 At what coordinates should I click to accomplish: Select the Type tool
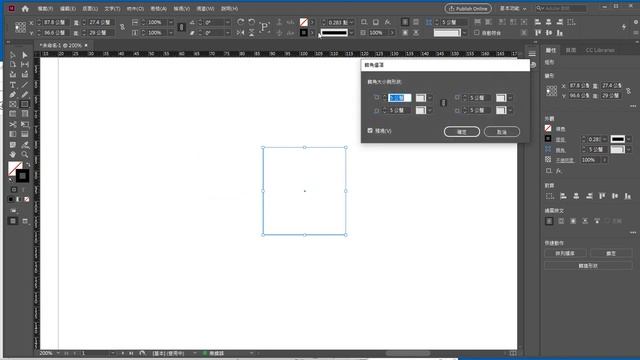coord(13,85)
